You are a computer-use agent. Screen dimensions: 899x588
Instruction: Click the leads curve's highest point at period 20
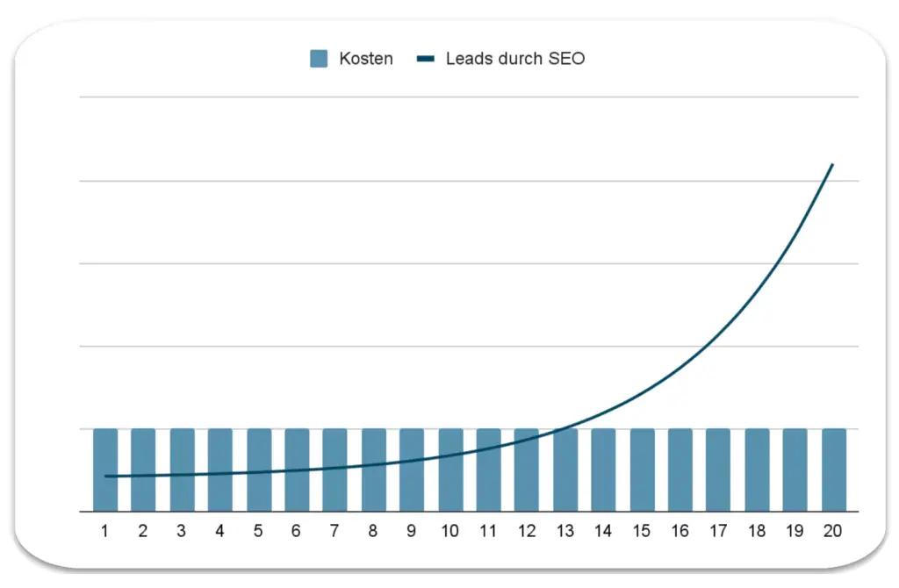(x=832, y=164)
